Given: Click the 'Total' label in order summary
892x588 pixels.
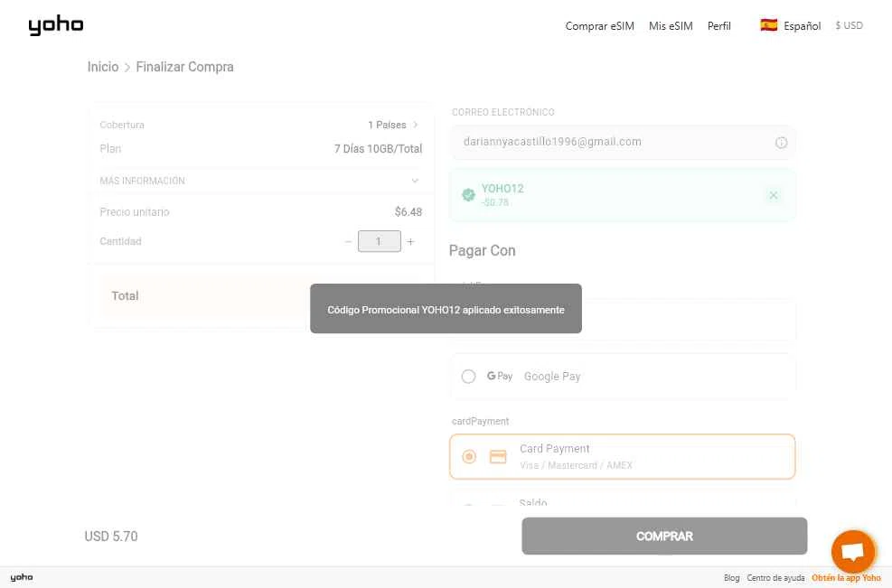Looking at the screenshot, I should (x=125, y=295).
